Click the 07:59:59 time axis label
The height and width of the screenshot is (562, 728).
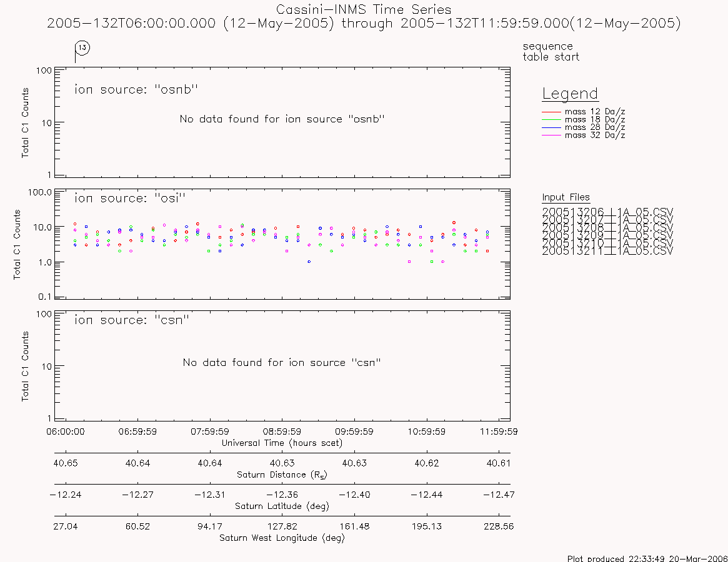pos(210,431)
